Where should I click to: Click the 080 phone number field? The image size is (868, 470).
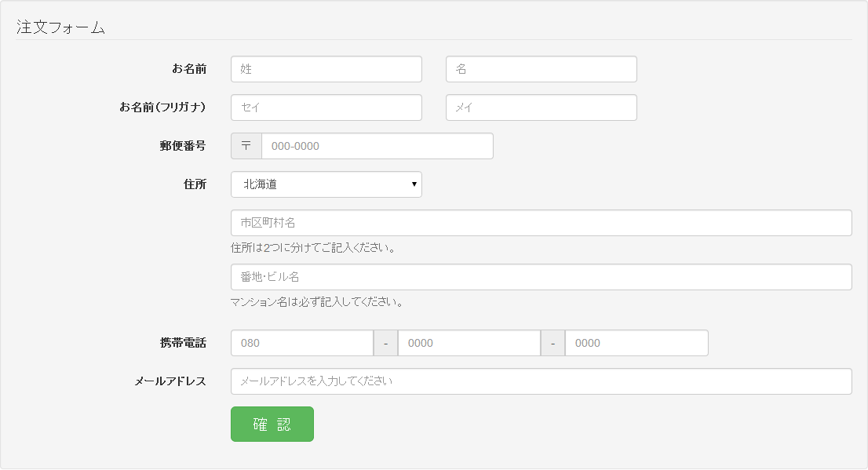tap(301, 343)
